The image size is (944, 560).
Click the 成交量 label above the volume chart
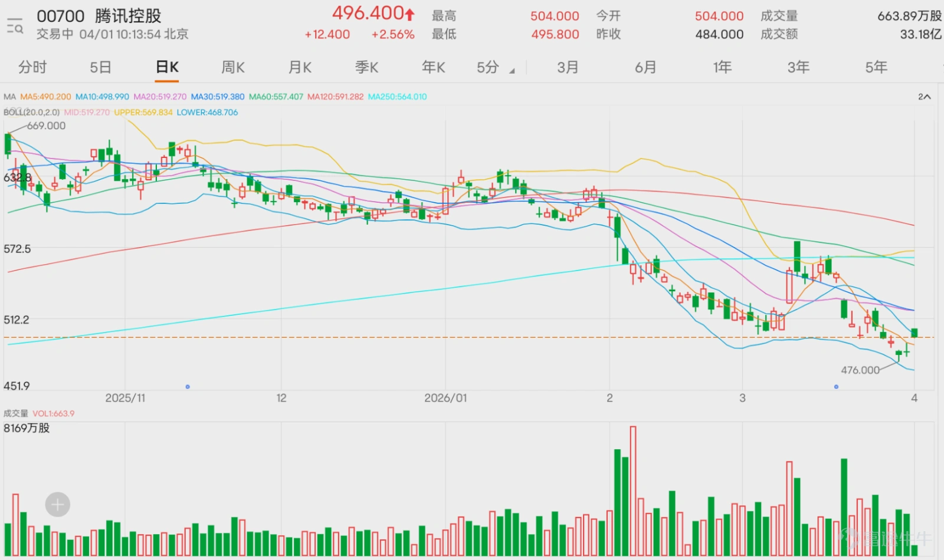16,413
